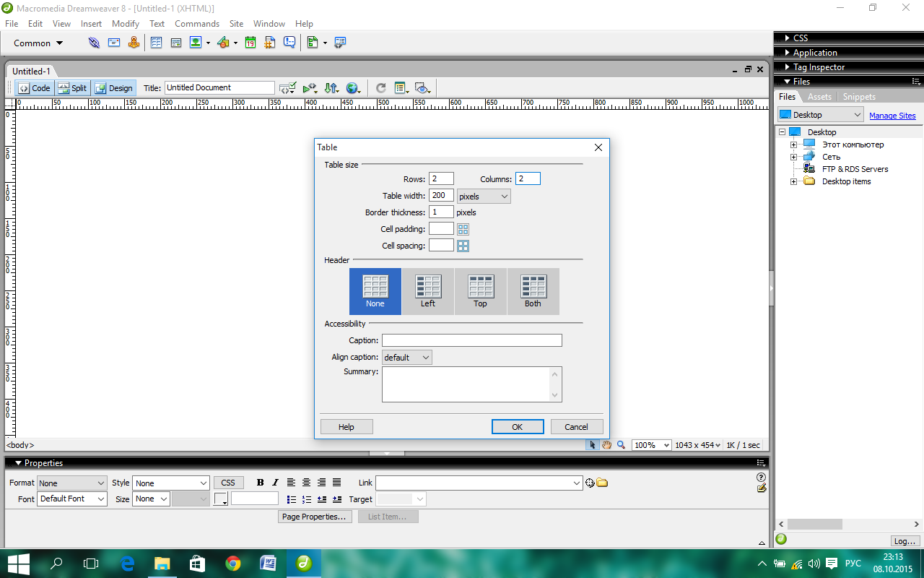This screenshot has width=924, height=578.
Task: Click Tag Chooser icon
Action: tap(340, 43)
